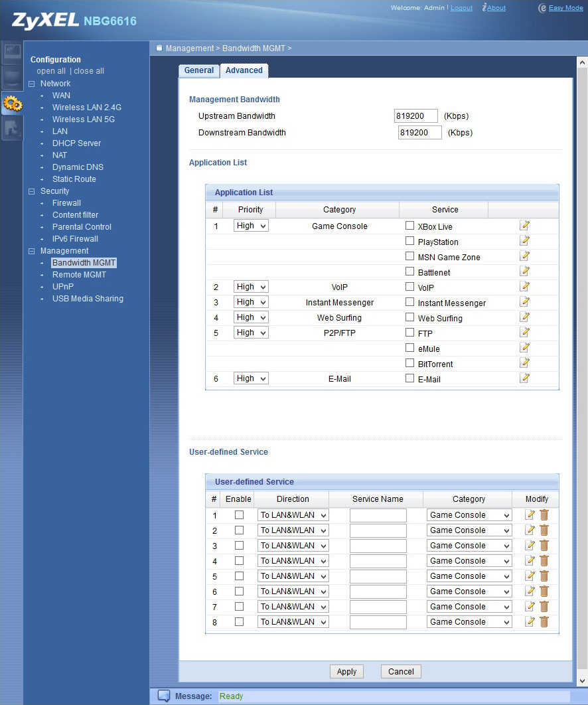Edit the MSN Game Zone service rule
Image resolution: width=588 pixels, height=705 pixels.
[524, 256]
